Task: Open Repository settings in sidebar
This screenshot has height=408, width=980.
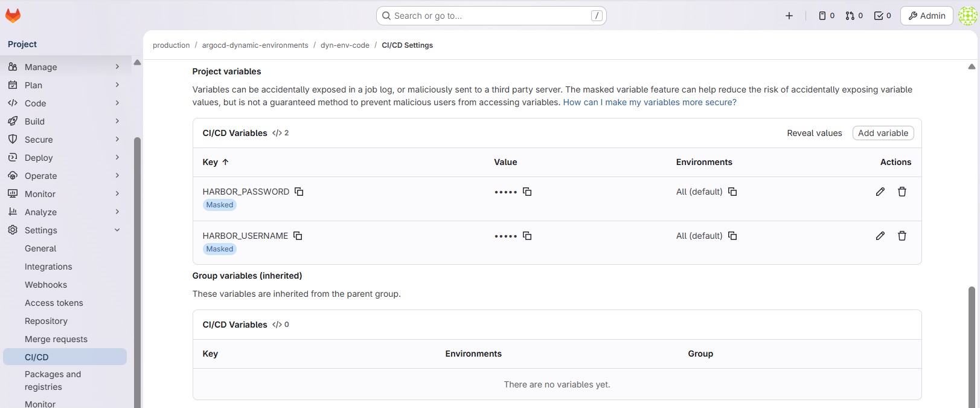Action: (x=46, y=321)
